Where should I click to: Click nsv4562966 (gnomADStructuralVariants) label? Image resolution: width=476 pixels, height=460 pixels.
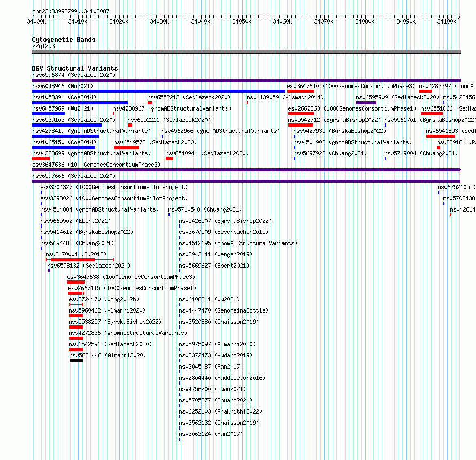[x=220, y=131]
